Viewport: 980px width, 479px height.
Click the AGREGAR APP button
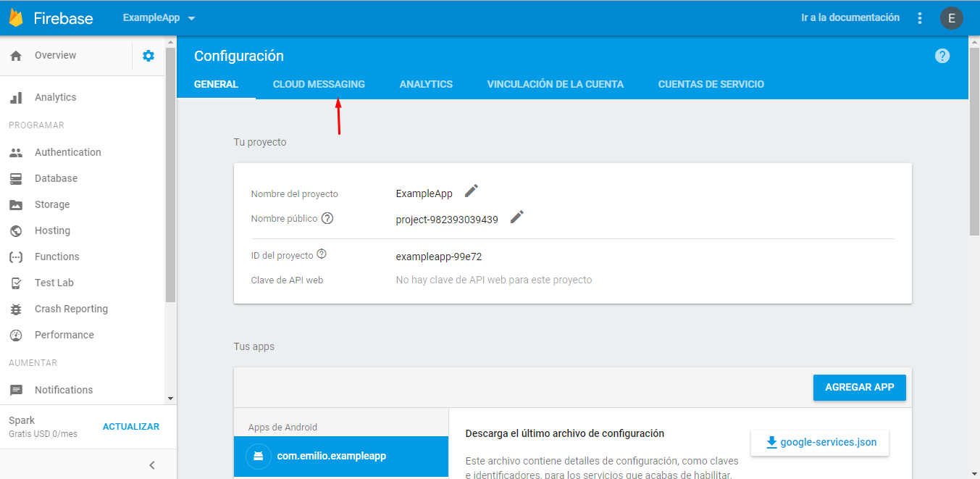click(x=860, y=387)
